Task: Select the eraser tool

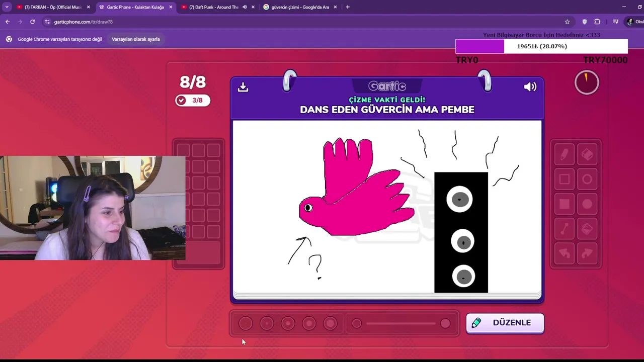Action: tap(587, 154)
